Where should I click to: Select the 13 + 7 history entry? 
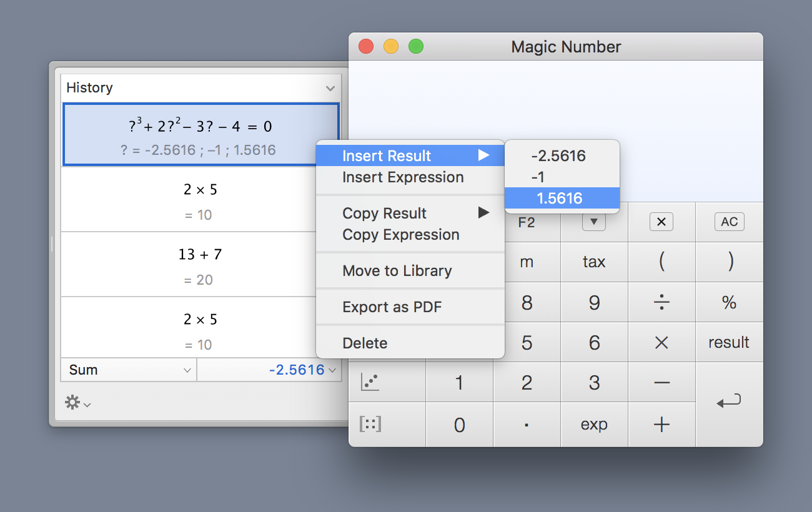tap(201, 264)
